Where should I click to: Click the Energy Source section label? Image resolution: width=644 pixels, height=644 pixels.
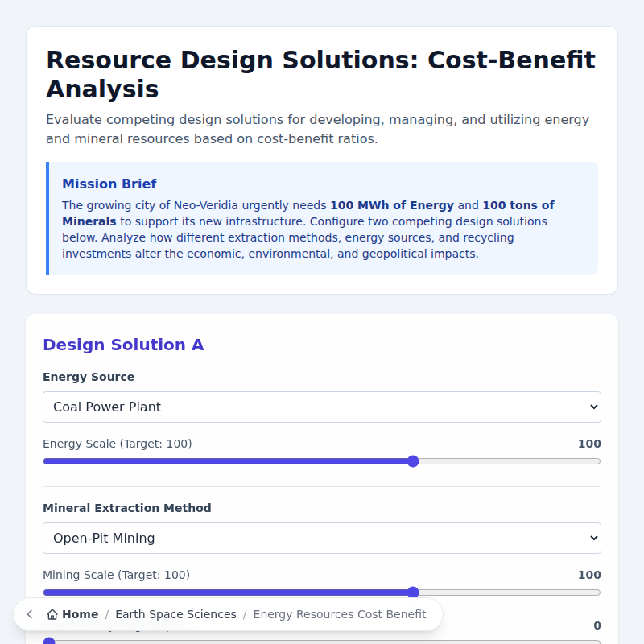[x=89, y=377]
